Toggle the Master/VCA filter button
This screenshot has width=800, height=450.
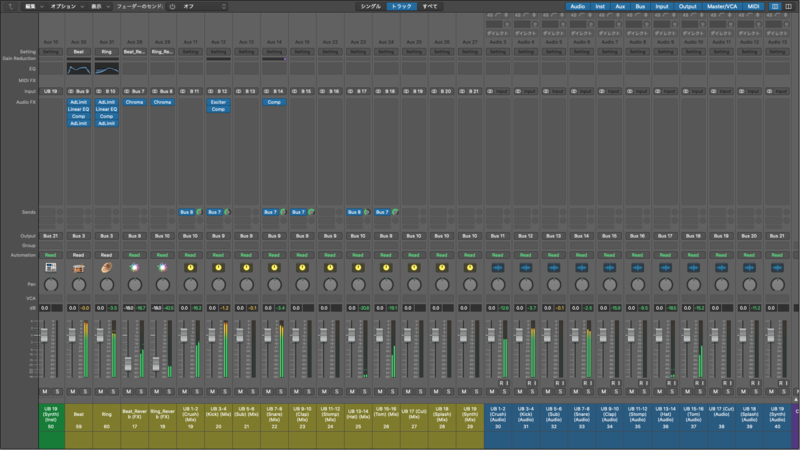click(x=722, y=7)
